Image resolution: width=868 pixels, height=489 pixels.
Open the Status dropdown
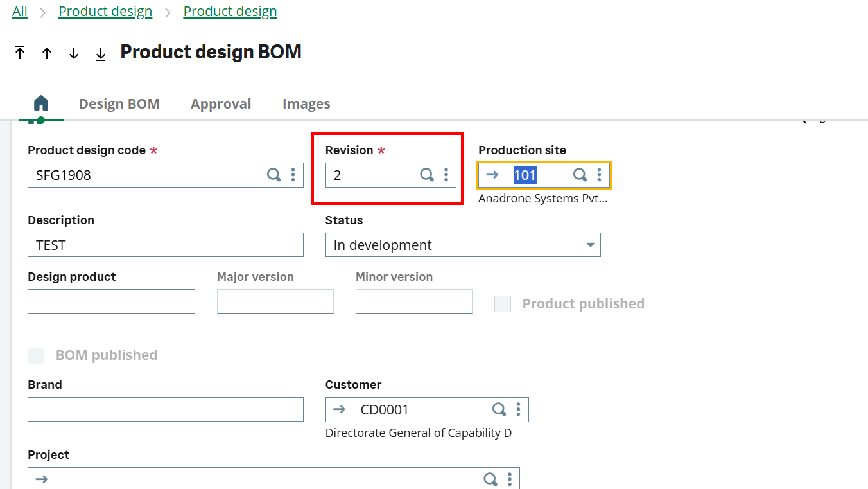point(463,245)
